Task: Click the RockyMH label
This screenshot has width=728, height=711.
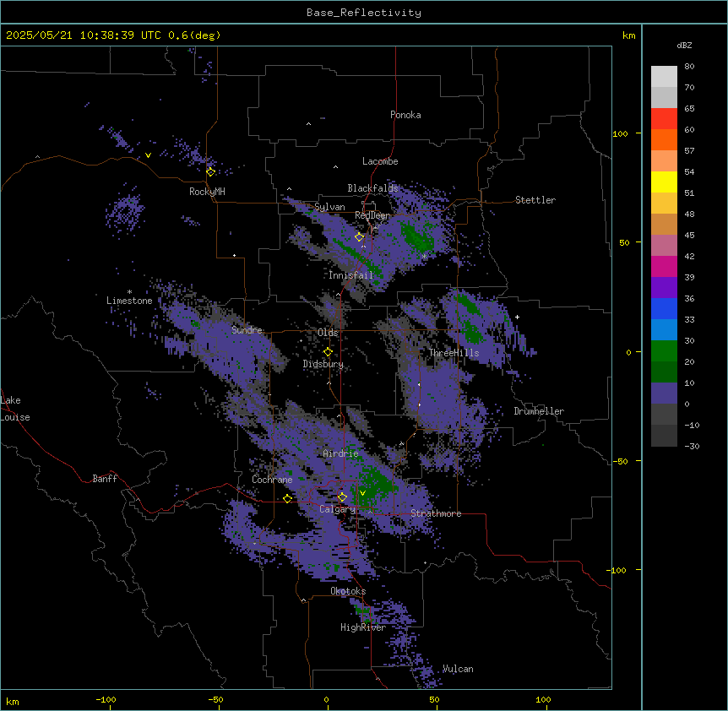Action: click(207, 192)
